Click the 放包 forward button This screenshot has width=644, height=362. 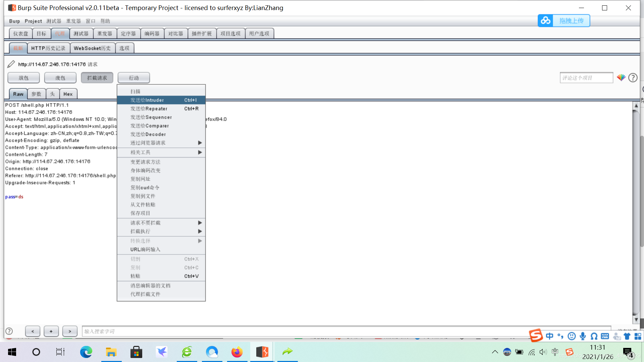(x=23, y=78)
